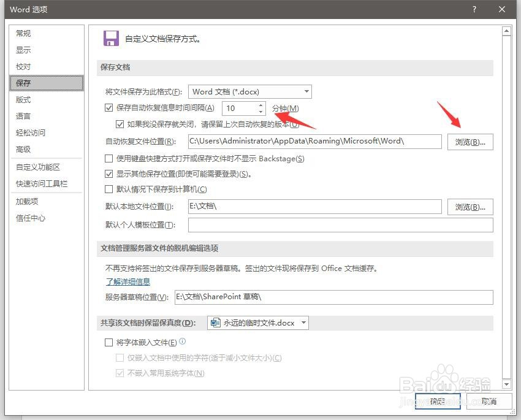This screenshot has height=420, width=521.
Task: Select 常规 category
Action: [x=47, y=33]
